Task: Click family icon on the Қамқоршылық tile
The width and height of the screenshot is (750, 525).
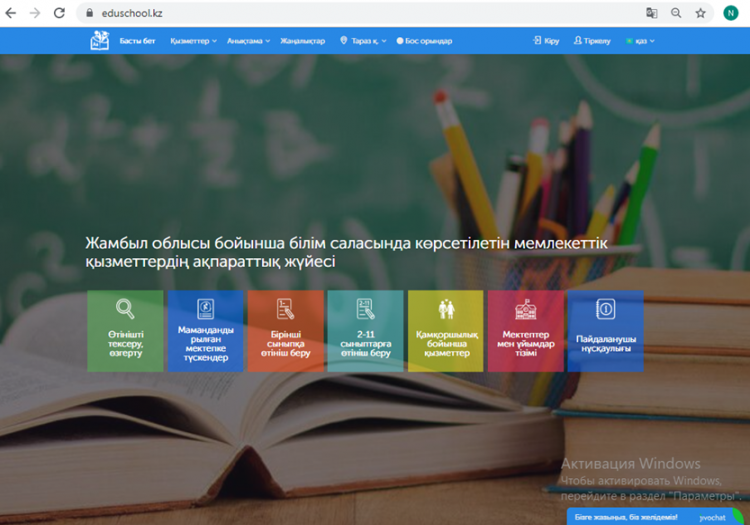Action: click(446, 309)
